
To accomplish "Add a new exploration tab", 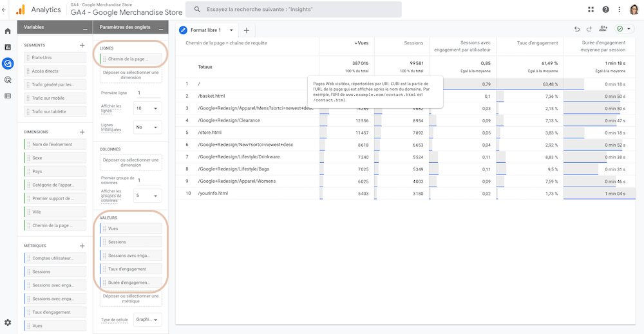I will pos(247,30).
